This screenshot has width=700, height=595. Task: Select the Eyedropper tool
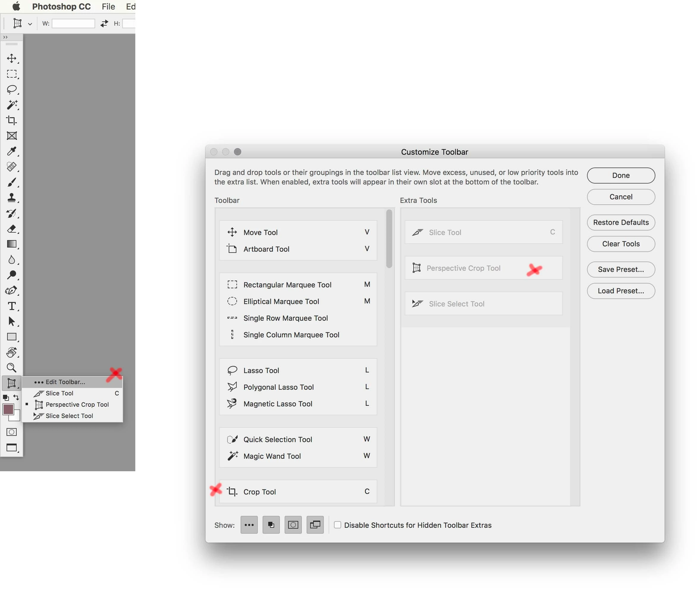tap(12, 151)
